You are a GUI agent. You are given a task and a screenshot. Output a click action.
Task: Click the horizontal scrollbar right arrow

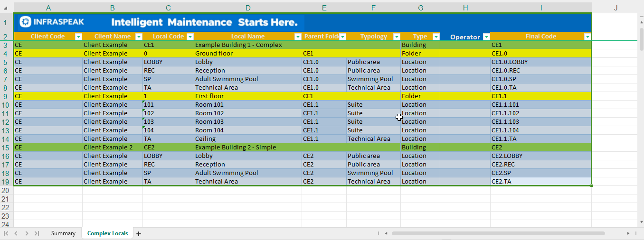point(628,233)
